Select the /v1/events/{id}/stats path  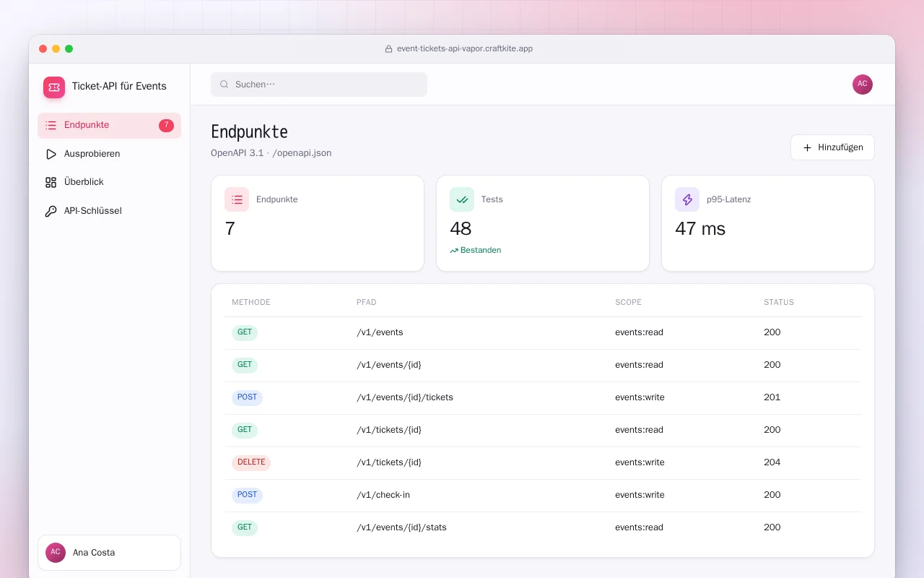pyautogui.click(x=401, y=528)
